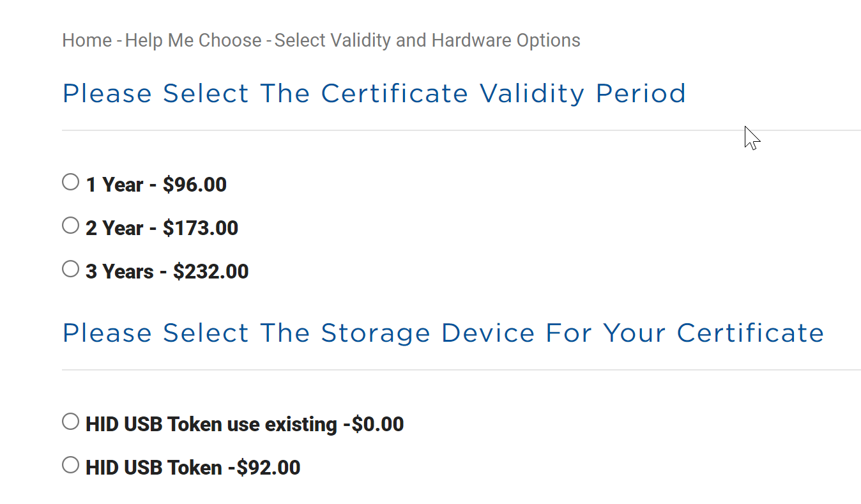Screen dimensions: 861x504
Task: Open the Help Me Choose breadcrumb link
Action: [193, 40]
